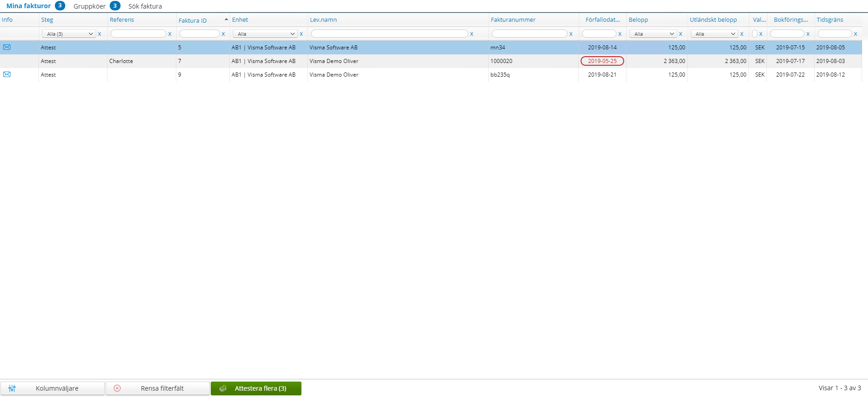The image size is (868, 397).
Task: Clear the Enhet filter with its x
Action: click(301, 34)
